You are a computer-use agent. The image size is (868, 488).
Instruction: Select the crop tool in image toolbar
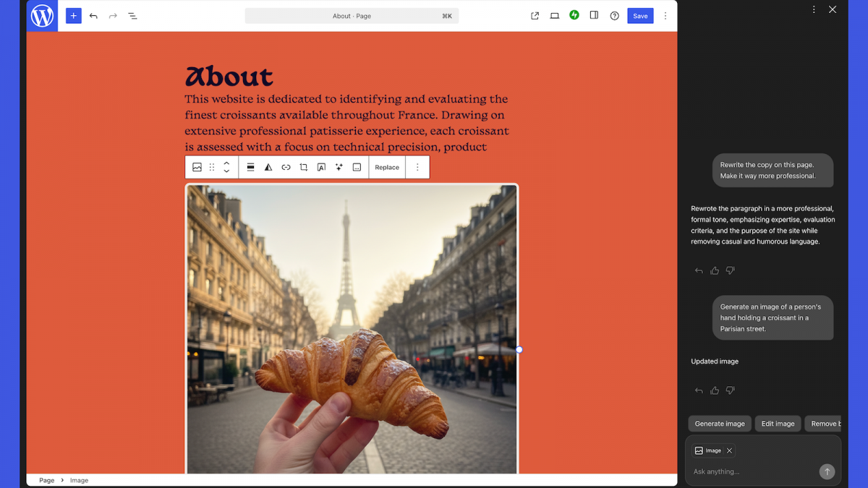pyautogui.click(x=304, y=167)
